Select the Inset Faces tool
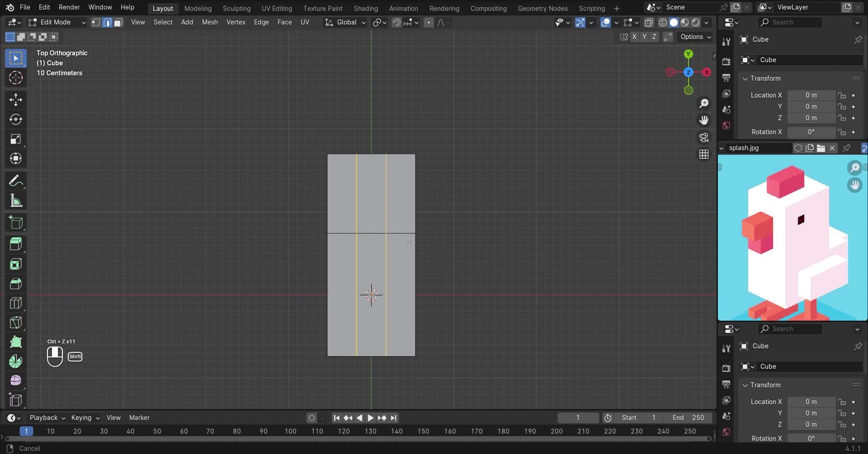 (x=16, y=264)
